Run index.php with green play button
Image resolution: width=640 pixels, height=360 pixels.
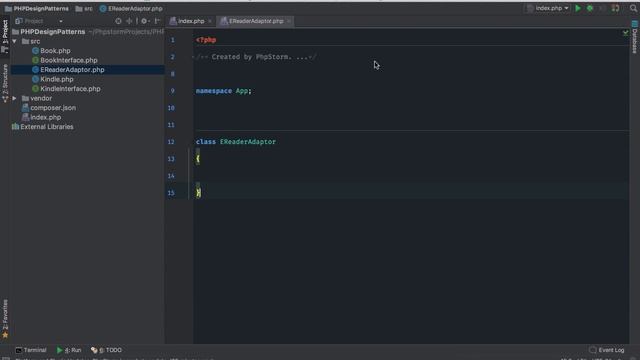(578, 8)
